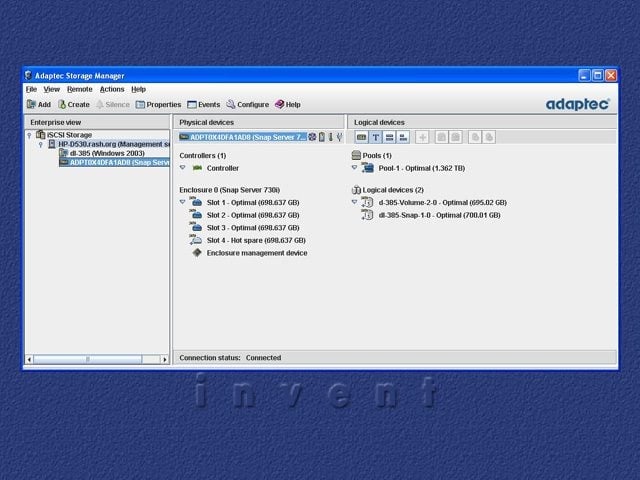The image size is (640, 480).
Task: Collapse the Pool-1 disclosure triangle
Action: click(x=354, y=168)
